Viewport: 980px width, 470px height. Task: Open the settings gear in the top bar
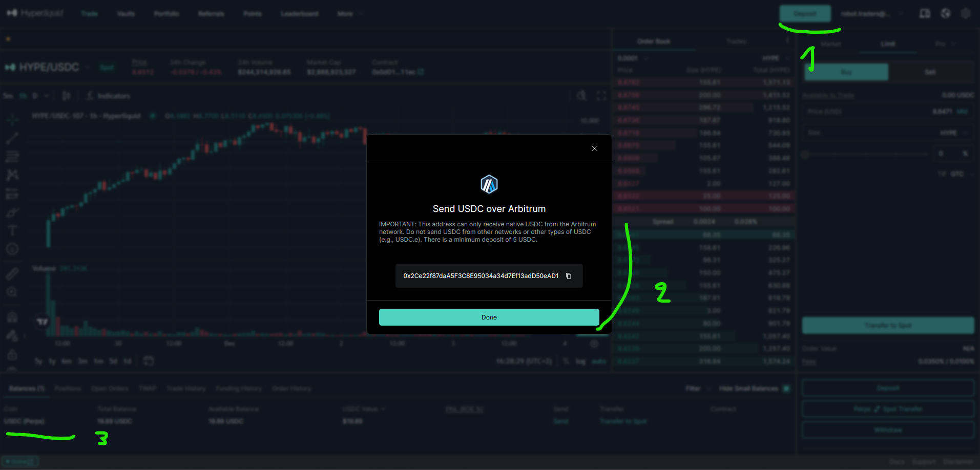pos(966,13)
